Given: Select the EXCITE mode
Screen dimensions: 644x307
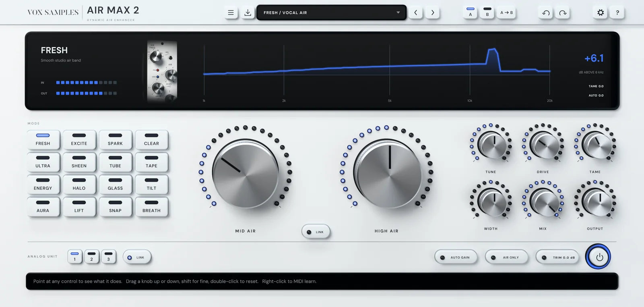Looking at the screenshot, I should tap(79, 139).
